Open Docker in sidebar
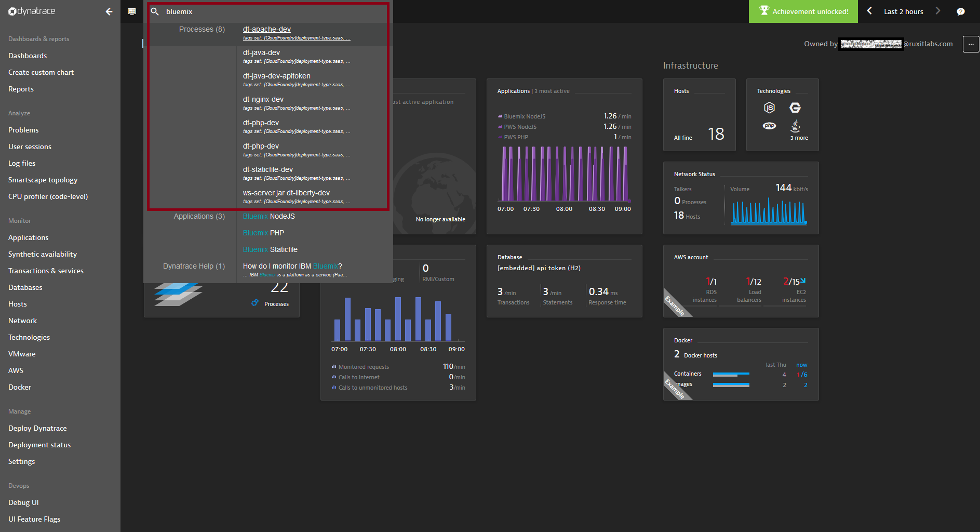Viewport: 980px width, 532px height. (20, 387)
